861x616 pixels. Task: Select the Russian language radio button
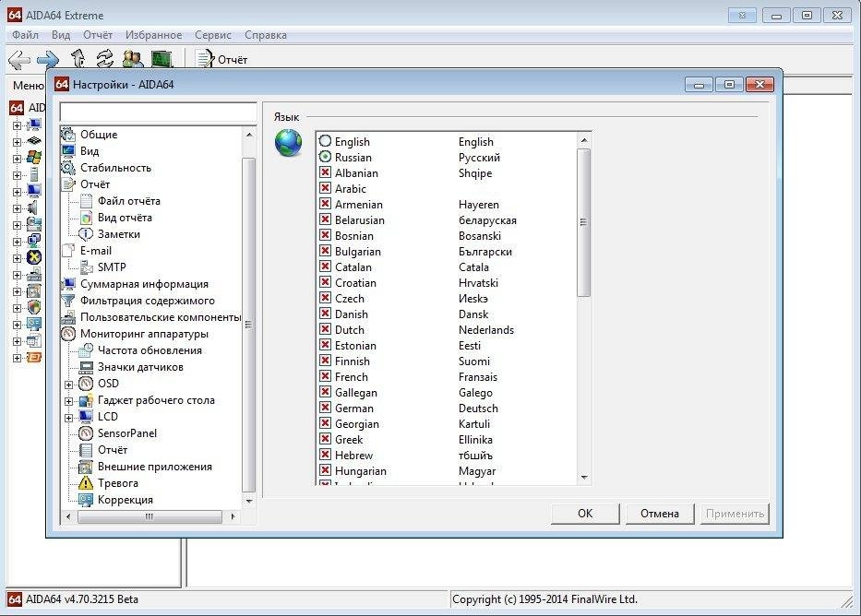coord(325,157)
